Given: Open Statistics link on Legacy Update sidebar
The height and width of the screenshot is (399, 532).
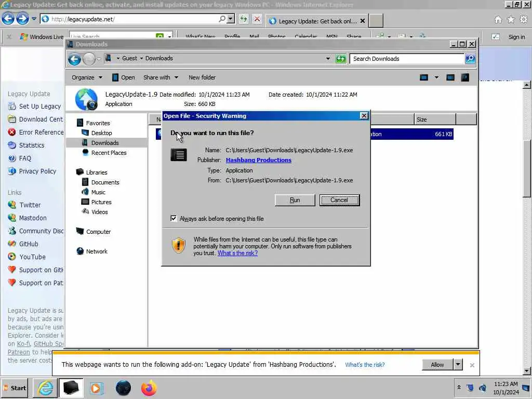Looking at the screenshot, I should point(32,145).
